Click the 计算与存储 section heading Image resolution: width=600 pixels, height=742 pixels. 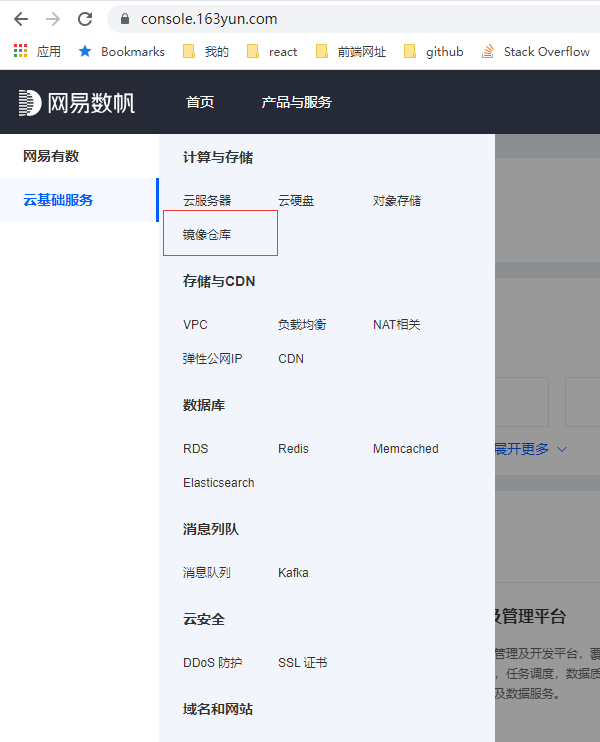218,157
